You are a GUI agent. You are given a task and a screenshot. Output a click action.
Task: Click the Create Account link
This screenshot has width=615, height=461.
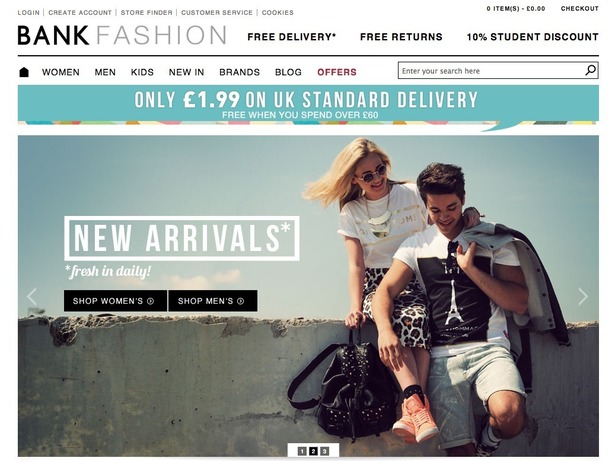[x=80, y=13]
